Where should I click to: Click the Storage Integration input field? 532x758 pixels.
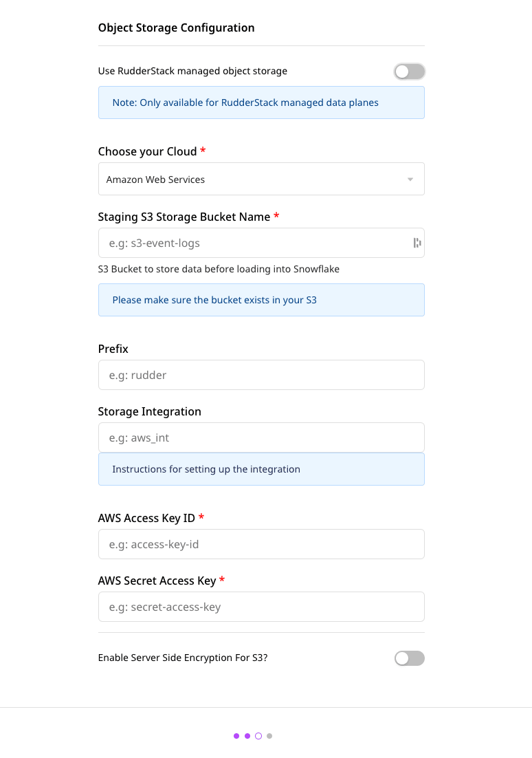[261, 437]
